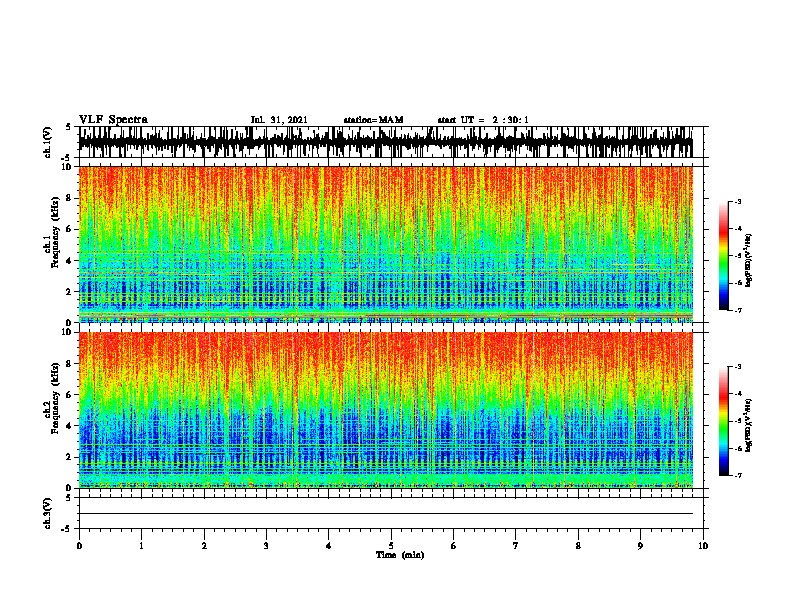Click time axis tick label '4'
Screen dimensions: 792x612
[329, 546]
